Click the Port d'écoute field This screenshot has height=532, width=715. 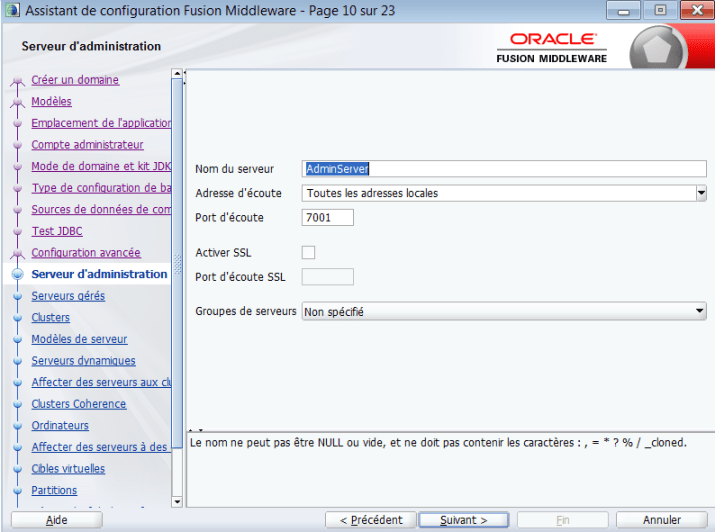point(327,217)
